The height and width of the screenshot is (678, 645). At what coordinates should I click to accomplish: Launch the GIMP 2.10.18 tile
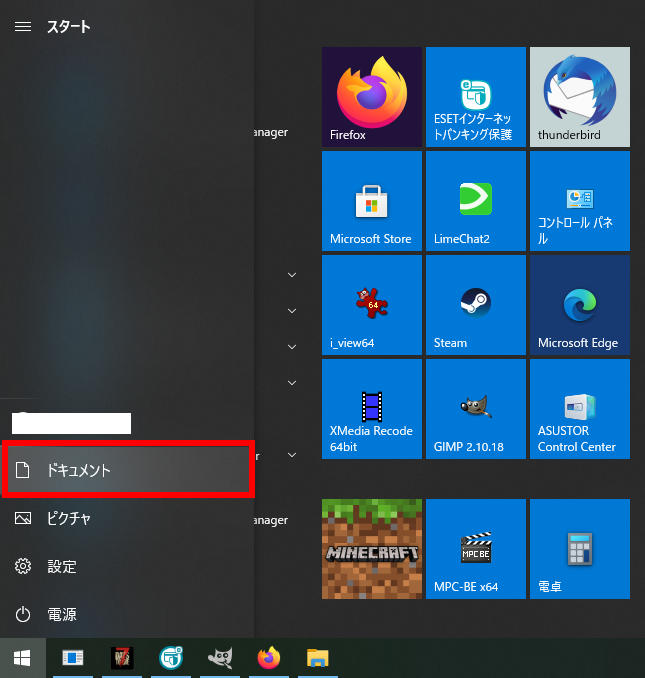476,409
